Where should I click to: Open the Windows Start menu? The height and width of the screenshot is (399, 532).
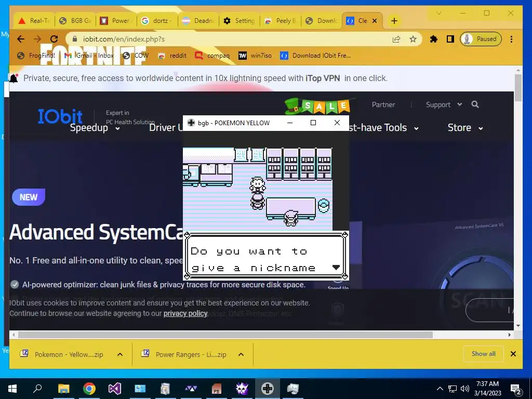[x=12, y=389]
